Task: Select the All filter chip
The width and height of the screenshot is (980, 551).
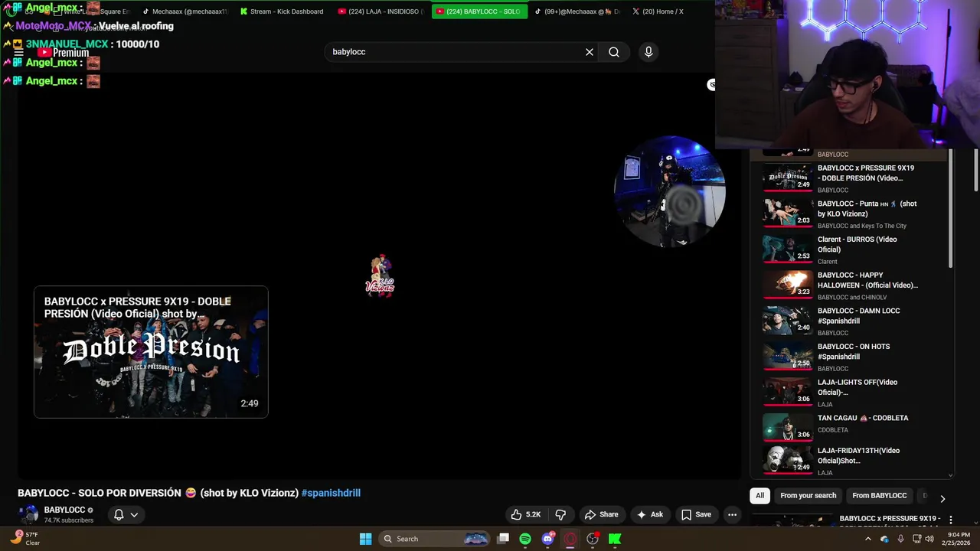Action: [759, 496]
